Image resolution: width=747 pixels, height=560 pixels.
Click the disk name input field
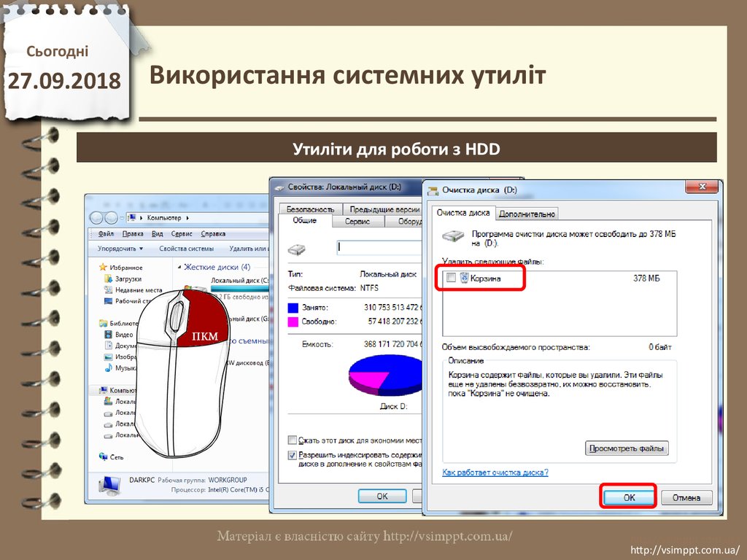click(x=379, y=247)
